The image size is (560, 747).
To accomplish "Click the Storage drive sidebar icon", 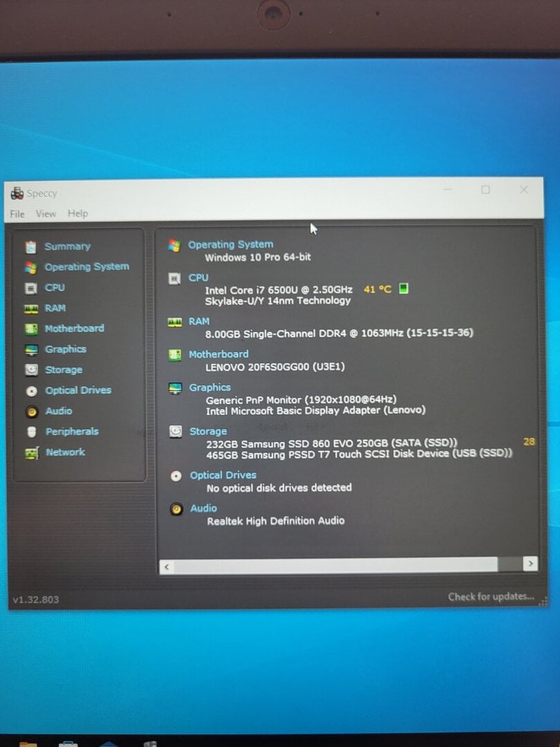I will [x=31, y=369].
